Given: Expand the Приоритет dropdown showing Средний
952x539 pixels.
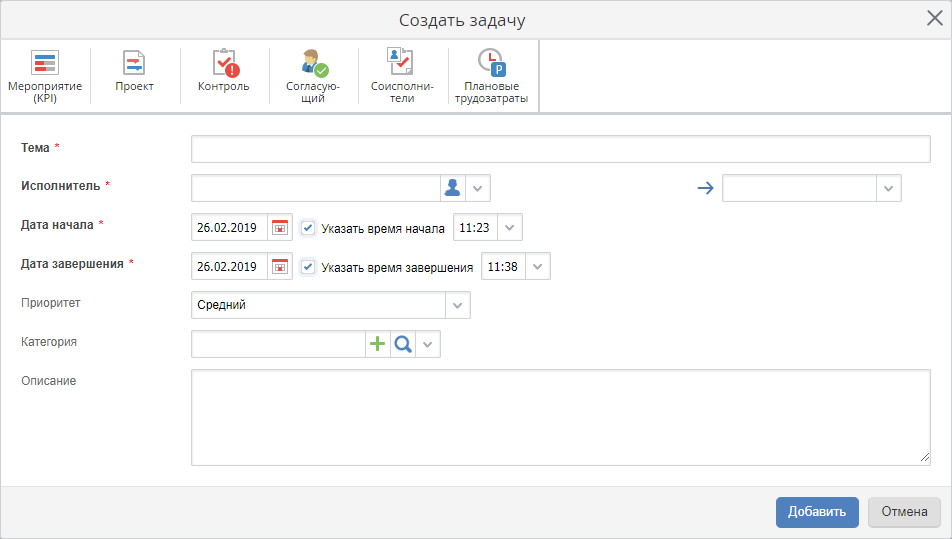Looking at the screenshot, I should point(458,305).
